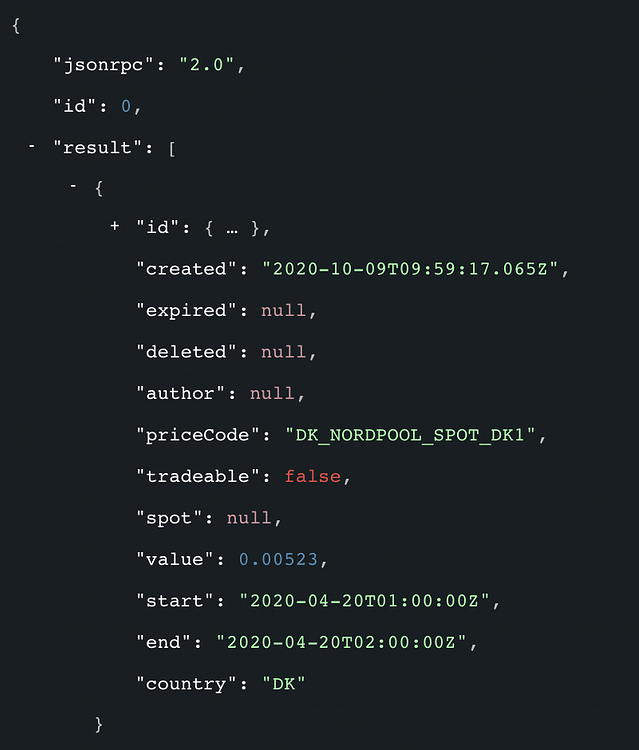Click the "priceCode" key
The width and height of the screenshot is (639, 750).
tap(198, 436)
